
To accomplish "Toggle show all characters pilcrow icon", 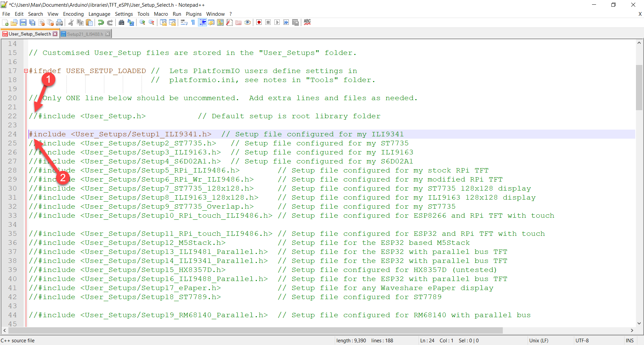I will tap(193, 22).
